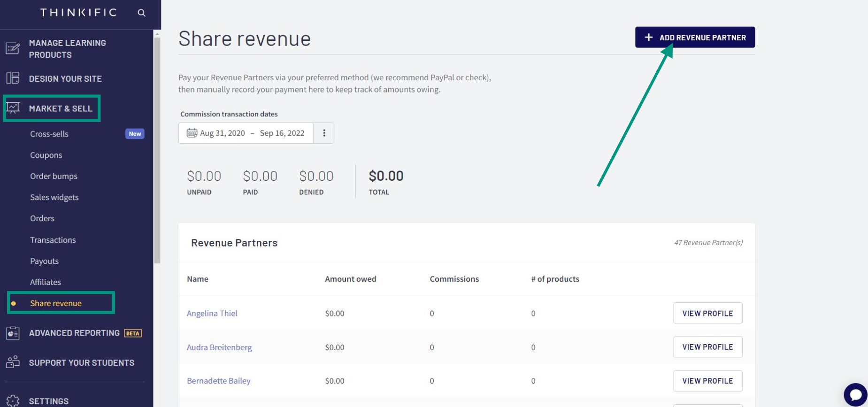Click the # of products column header

click(555, 279)
